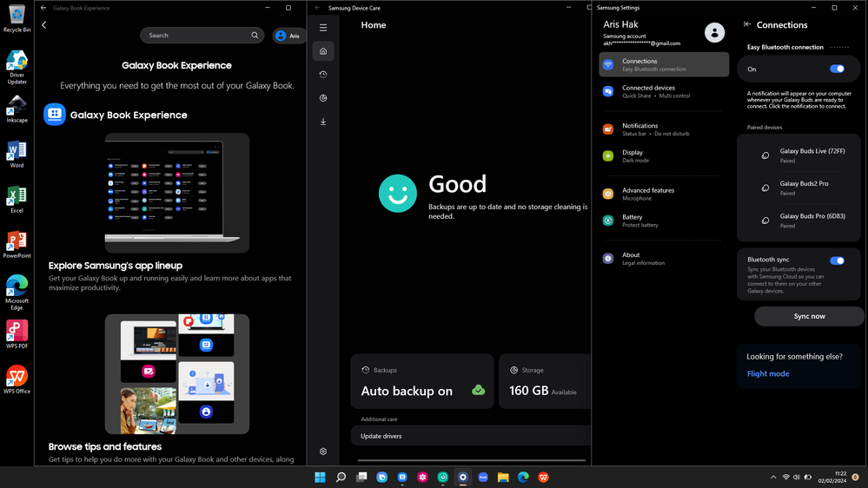Viewport: 868px width, 488px height.
Task: Click the blue Galaxy Book Experience app icon
Action: [x=54, y=115]
